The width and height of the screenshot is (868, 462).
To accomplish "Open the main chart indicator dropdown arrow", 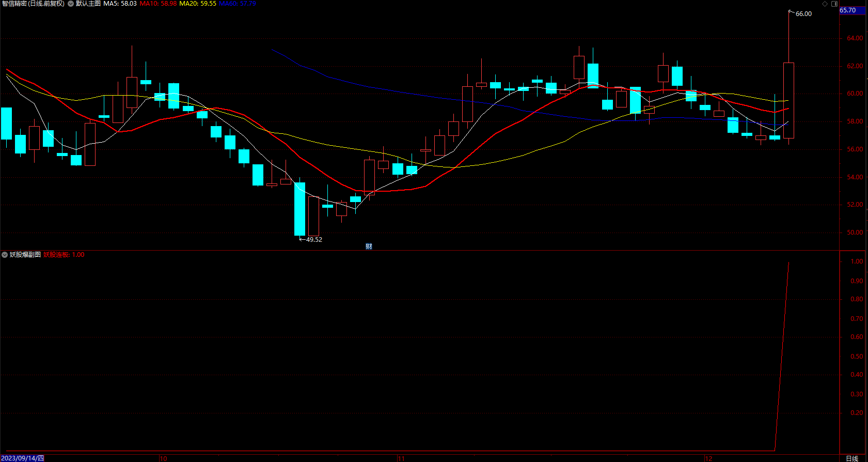I will (71, 4).
